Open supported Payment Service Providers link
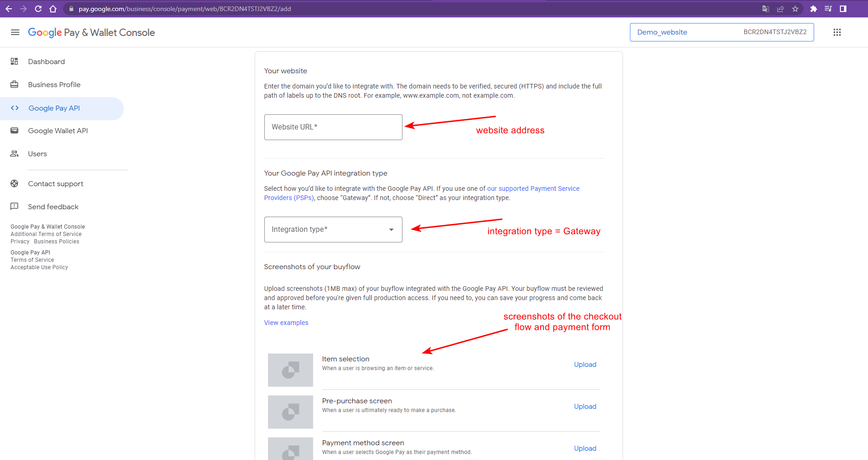The image size is (868, 460). click(x=533, y=189)
